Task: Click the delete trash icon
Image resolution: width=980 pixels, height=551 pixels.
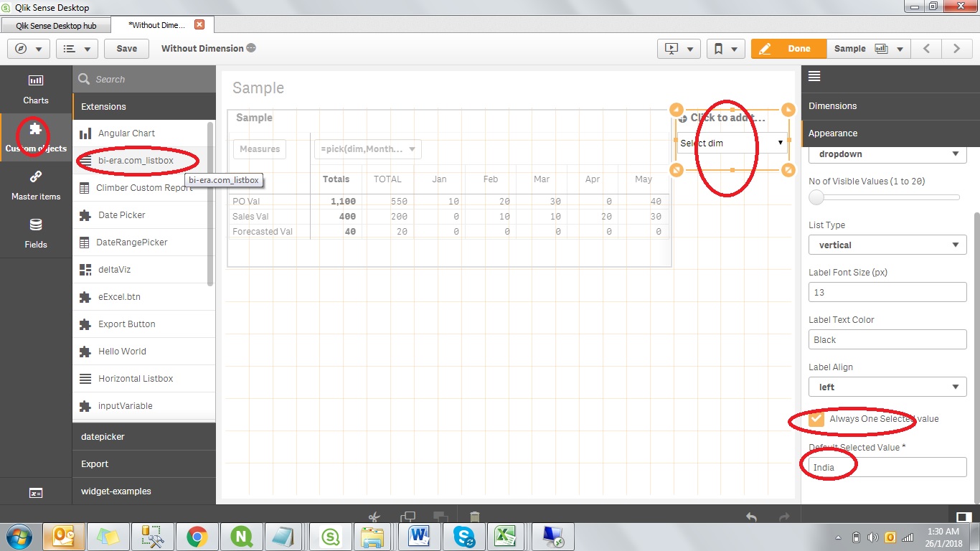Action: pos(474,517)
